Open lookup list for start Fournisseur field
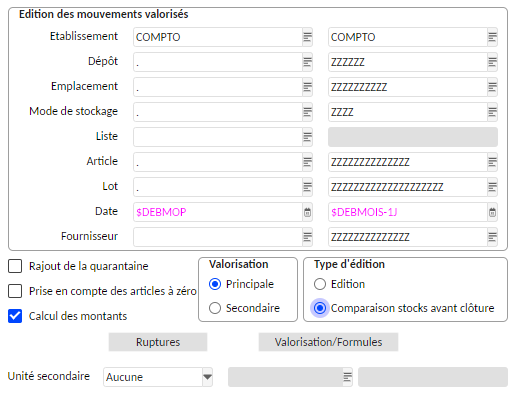The width and height of the screenshot is (515, 396). coord(307,237)
